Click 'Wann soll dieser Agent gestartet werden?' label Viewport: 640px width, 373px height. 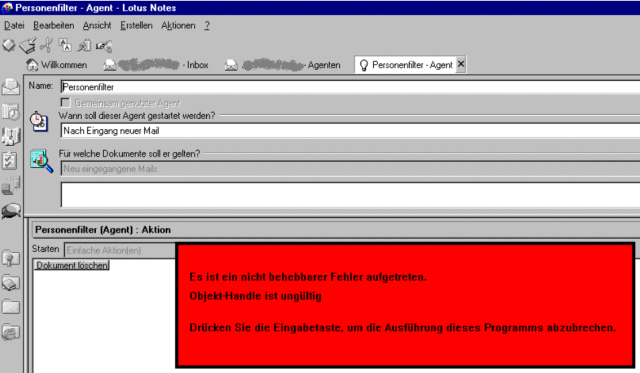136,115
